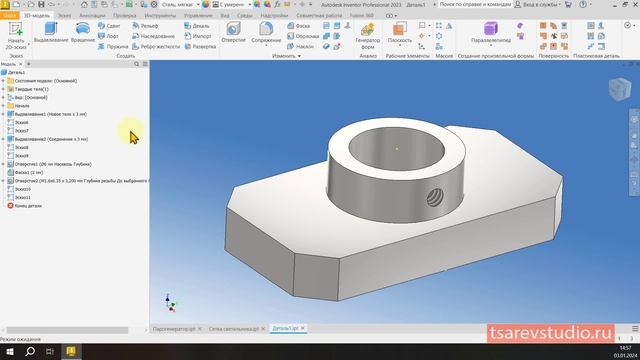Viewport: 640px width, 360px height.
Task: Expand the Отверстие1 feature node
Action: point(3,164)
